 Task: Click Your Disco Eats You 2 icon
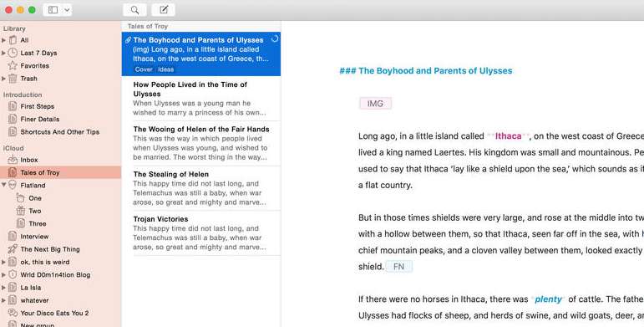[x=13, y=313]
